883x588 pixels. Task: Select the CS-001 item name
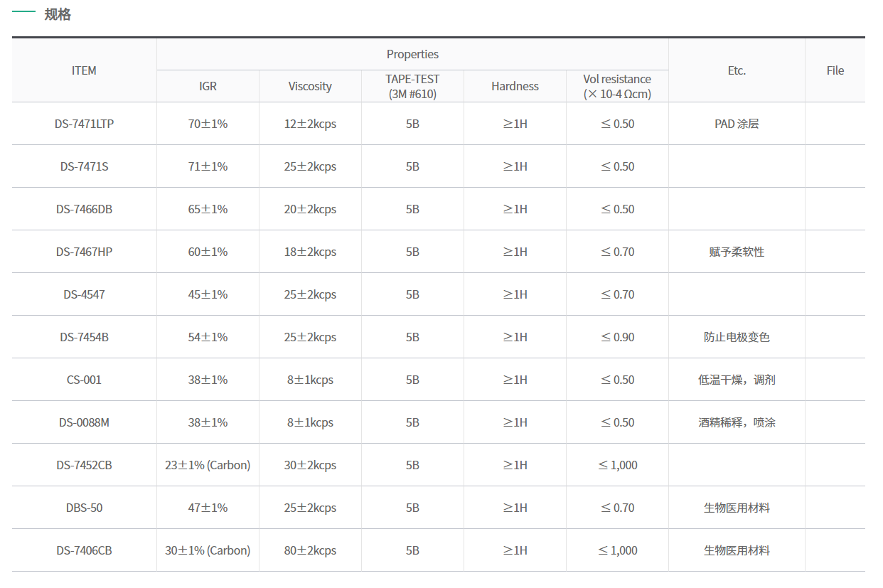[84, 380]
